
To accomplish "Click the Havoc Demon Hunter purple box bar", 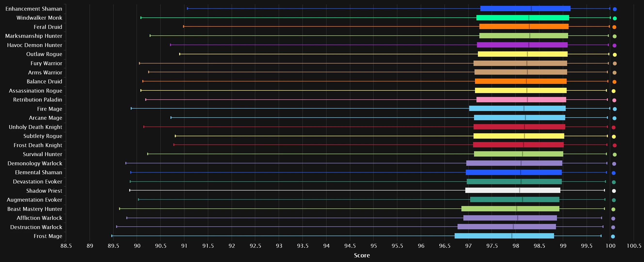I will [x=522, y=45].
